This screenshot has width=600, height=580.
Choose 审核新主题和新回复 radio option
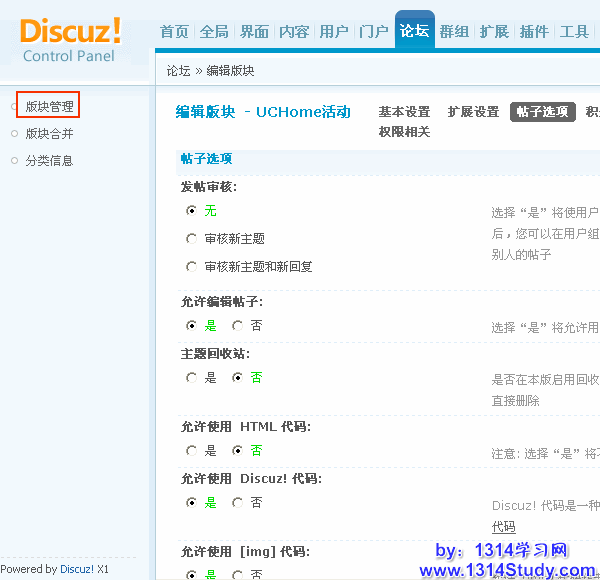coord(191,267)
